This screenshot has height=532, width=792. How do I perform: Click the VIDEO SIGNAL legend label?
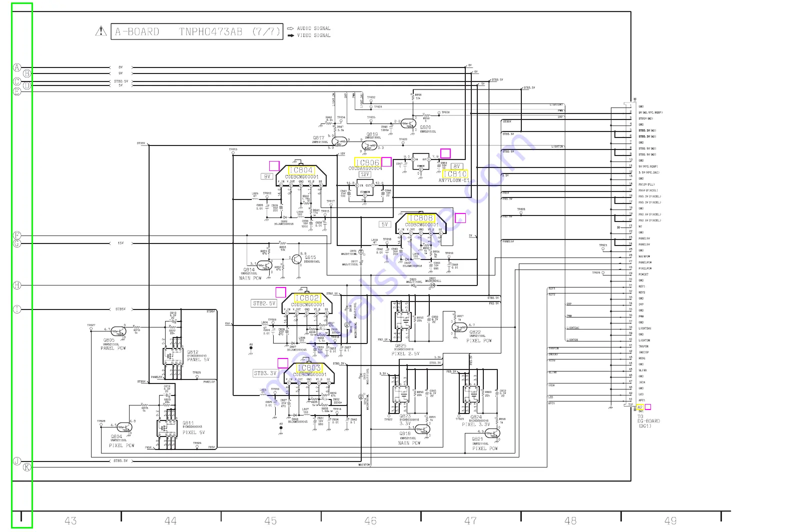pos(314,35)
